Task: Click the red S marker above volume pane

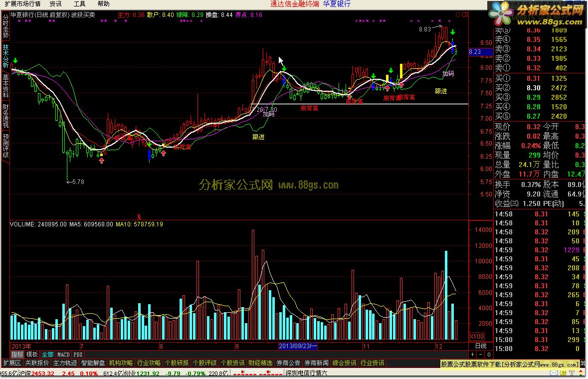Action: pyautogui.click(x=139, y=217)
